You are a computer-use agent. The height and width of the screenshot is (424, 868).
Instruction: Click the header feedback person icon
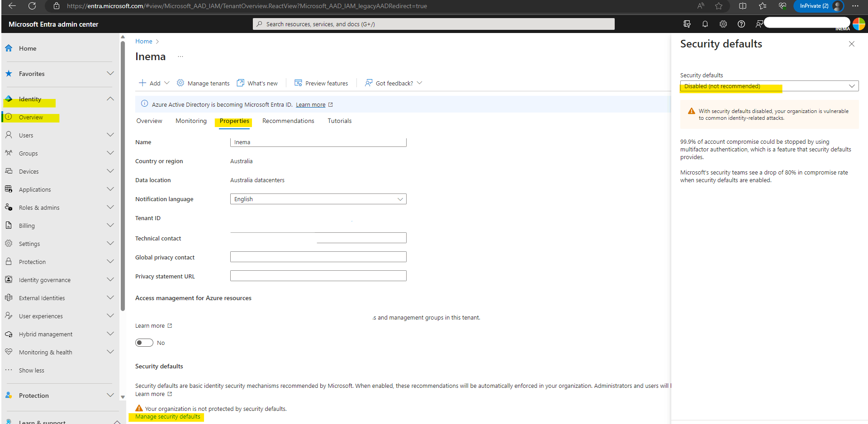coord(759,24)
